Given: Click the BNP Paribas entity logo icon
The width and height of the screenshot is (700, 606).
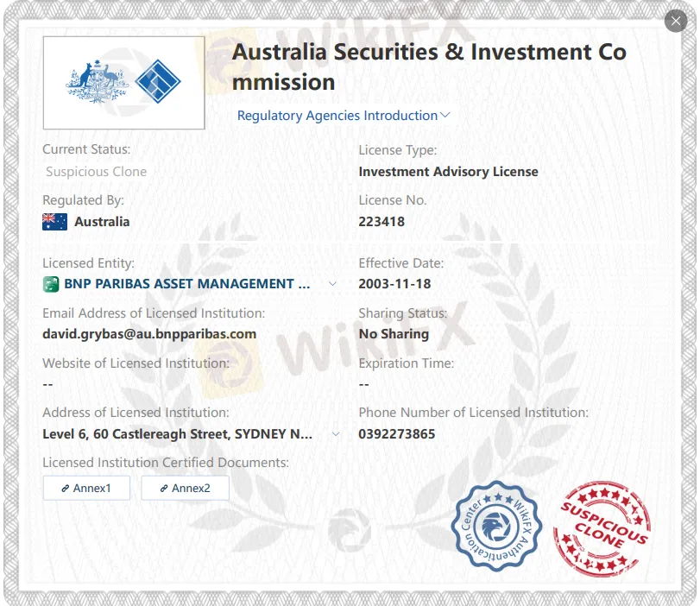Looking at the screenshot, I should 50,284.
